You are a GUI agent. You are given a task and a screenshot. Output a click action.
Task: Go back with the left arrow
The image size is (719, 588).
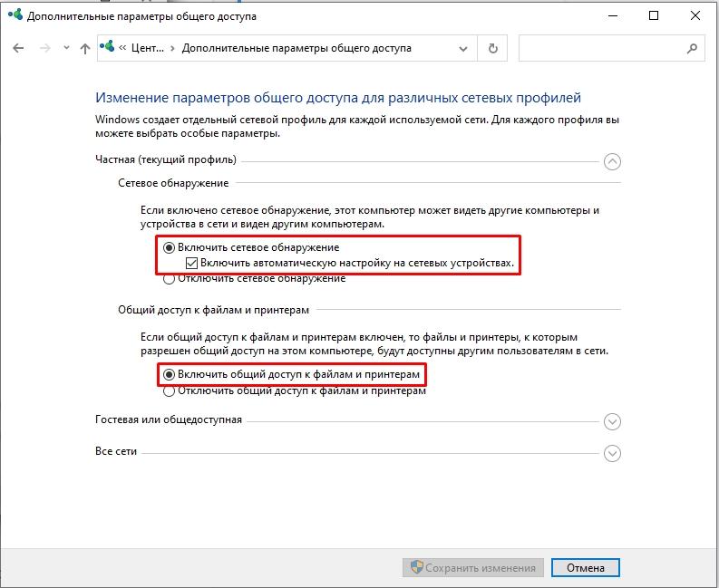[x=18, y=48]
